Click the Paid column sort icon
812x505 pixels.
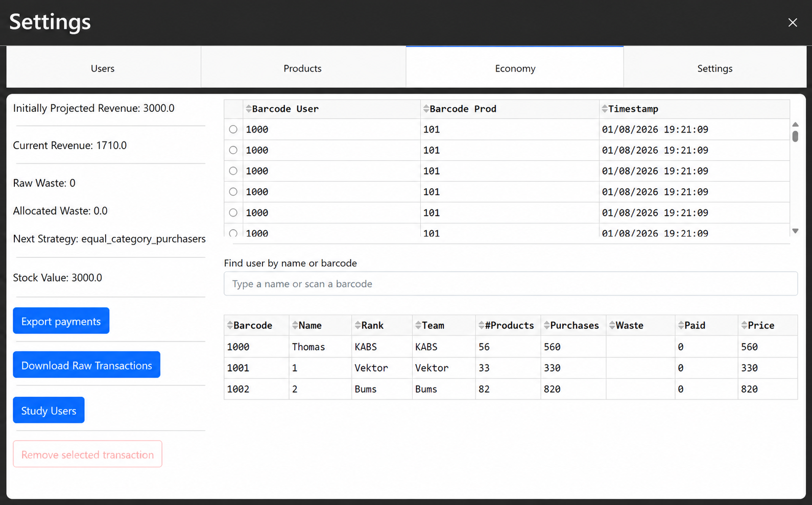(x=681, y=325)
